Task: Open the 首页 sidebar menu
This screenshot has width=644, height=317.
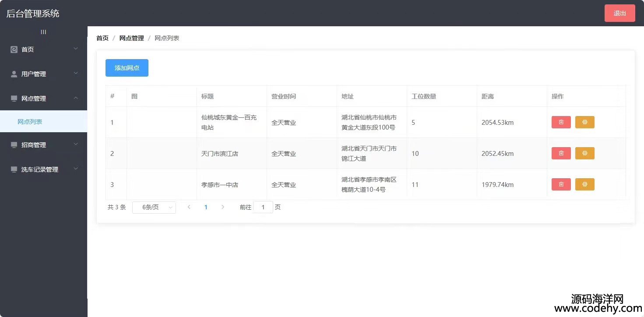Action: click(x=43, y=49)
